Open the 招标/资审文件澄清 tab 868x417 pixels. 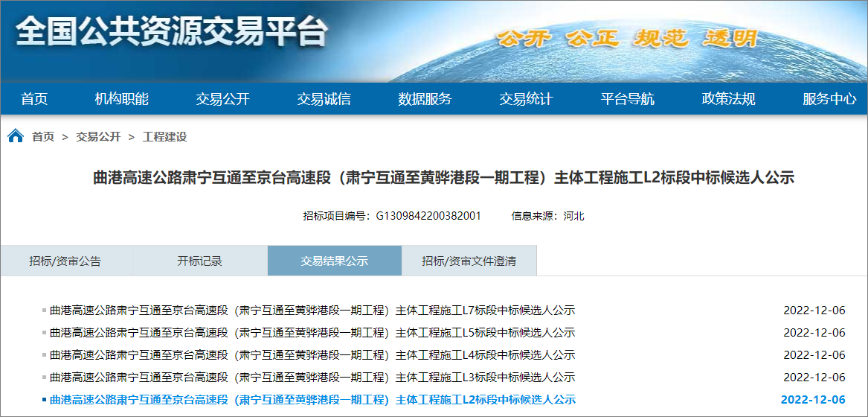(x=469, y=261)
